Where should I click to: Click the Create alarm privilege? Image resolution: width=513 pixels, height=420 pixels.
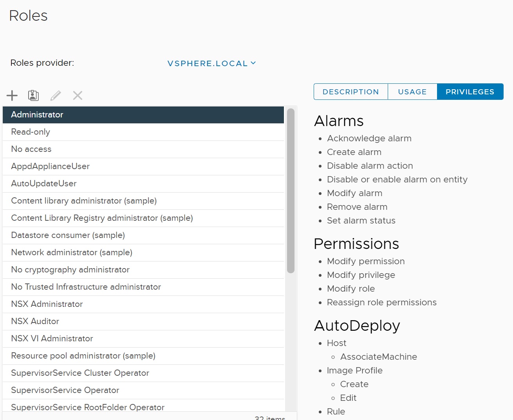[x=354, y=152]
